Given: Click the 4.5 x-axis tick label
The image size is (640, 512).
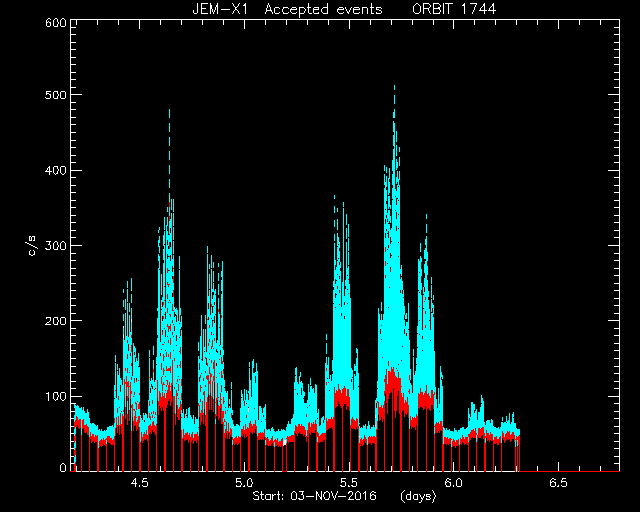Looking at the screenshot, I should click(139, 483).
